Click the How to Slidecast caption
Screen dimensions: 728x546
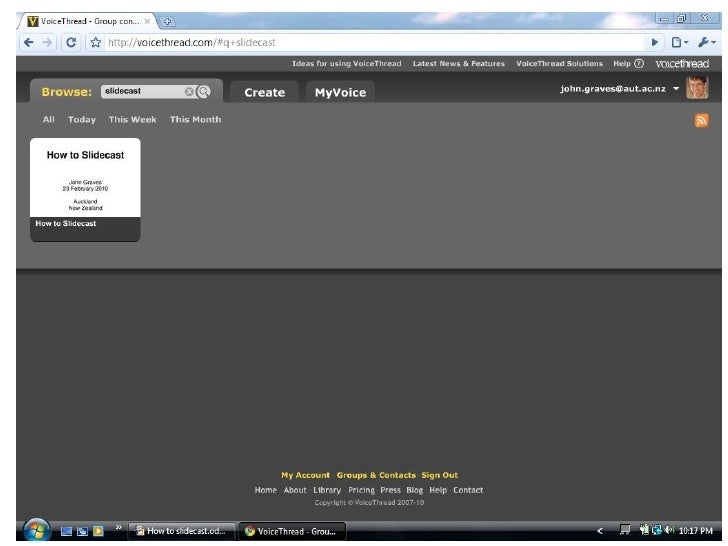[66, 224]
